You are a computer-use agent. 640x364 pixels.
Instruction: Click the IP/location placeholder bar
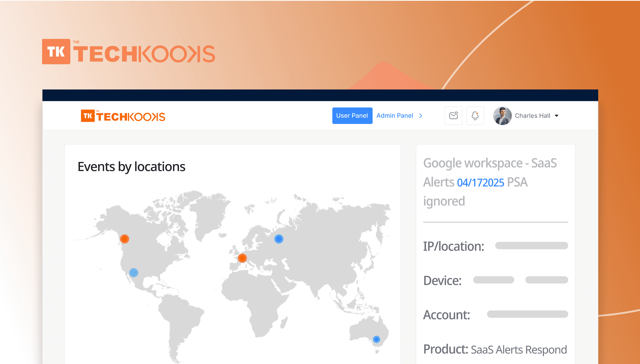pyautogui.click(x=531, y=245)
